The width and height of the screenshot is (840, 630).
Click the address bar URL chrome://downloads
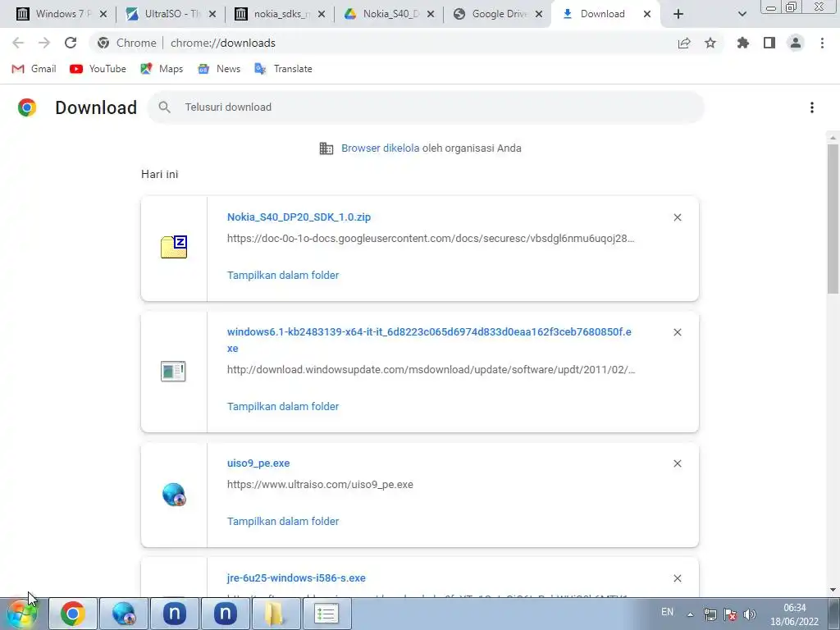(223, 43)
